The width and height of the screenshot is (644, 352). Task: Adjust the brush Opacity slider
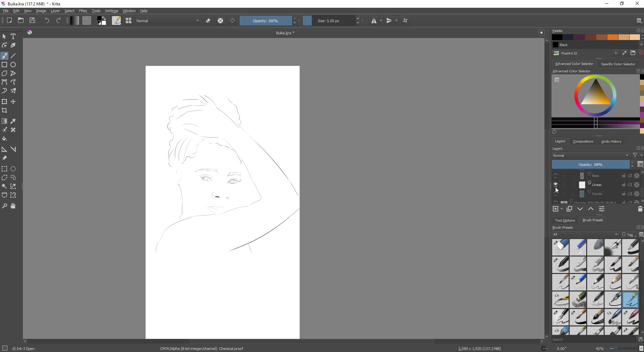pos(266,21)
